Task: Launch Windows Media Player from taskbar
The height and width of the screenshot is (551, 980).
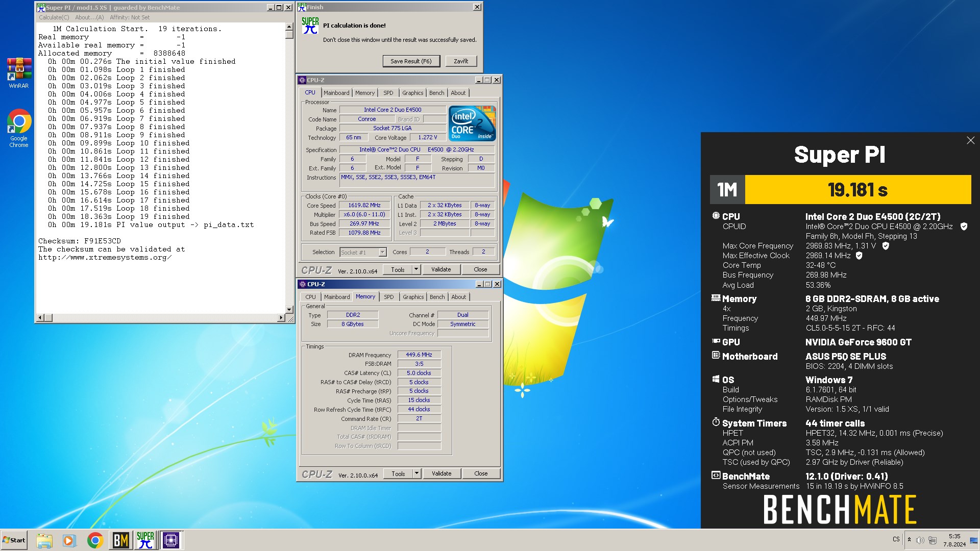Action: click(69, 540)
